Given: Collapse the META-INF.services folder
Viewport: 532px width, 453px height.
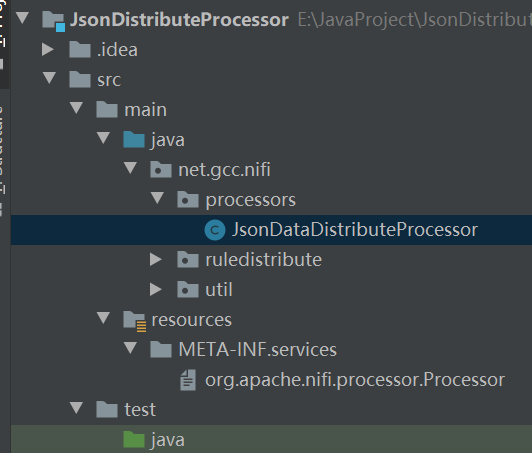Looking at the screenshot, I should click(131, 347).
